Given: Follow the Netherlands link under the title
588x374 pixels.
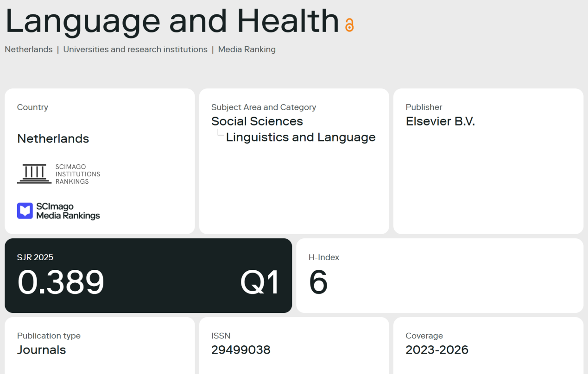Looking at the screenshot, I should pos(29,50).
